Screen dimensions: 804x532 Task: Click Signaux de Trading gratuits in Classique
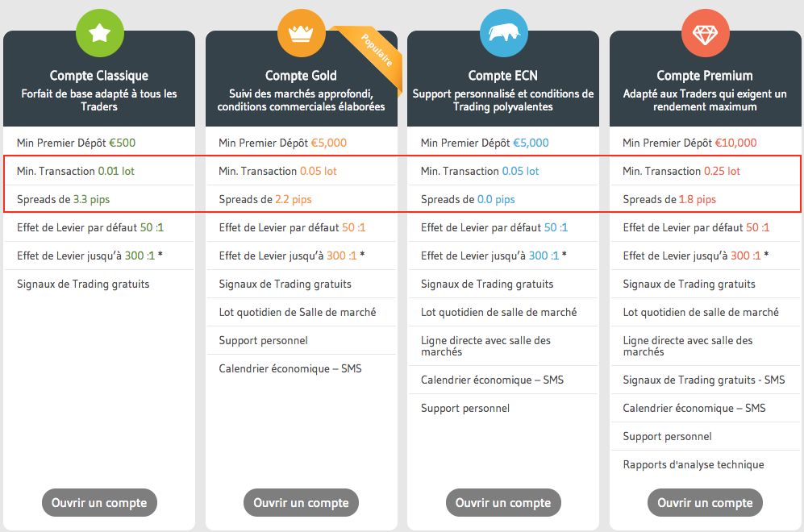point(83,284)
